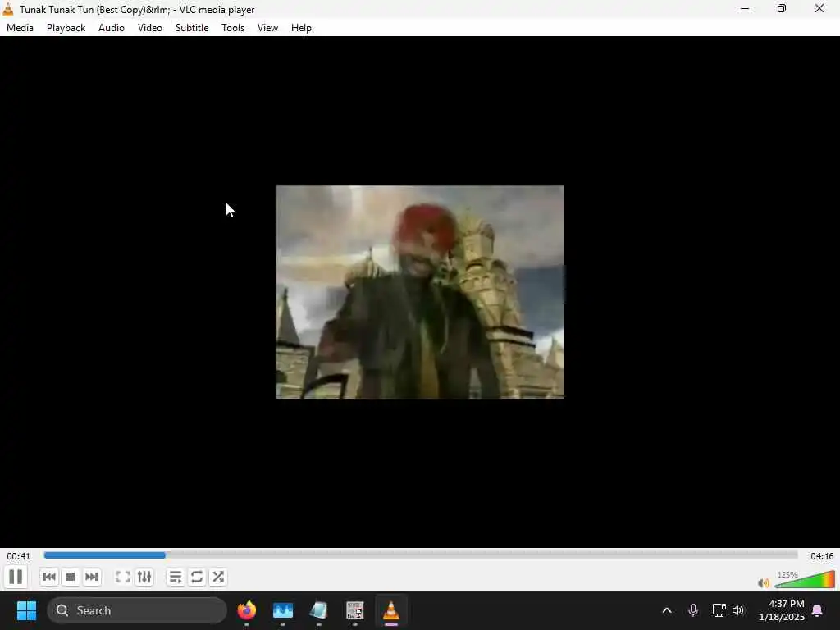
Task: Open the Video menu
Action: click(150, 28)
